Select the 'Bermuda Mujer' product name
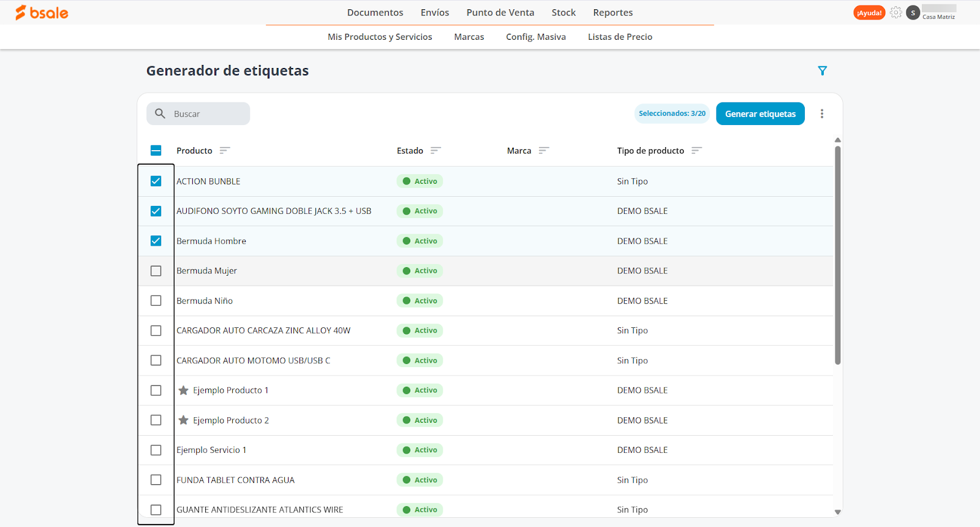The width and height of the screenshot is (980, 527). tap(206, 271)
